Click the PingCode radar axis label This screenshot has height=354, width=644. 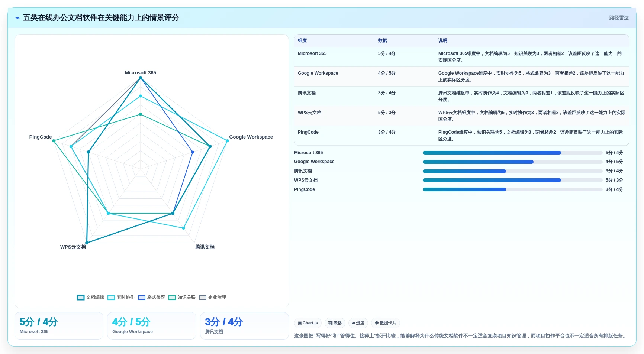(41, 137)
